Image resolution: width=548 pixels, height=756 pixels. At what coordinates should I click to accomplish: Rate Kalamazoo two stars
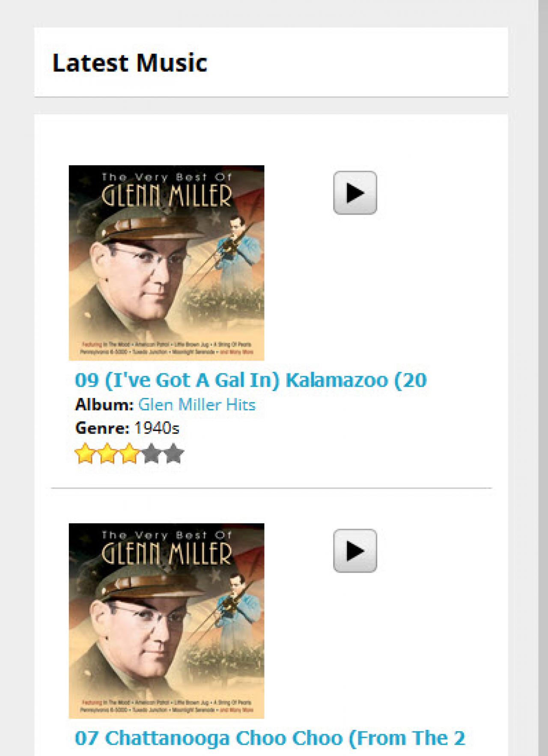107,454
